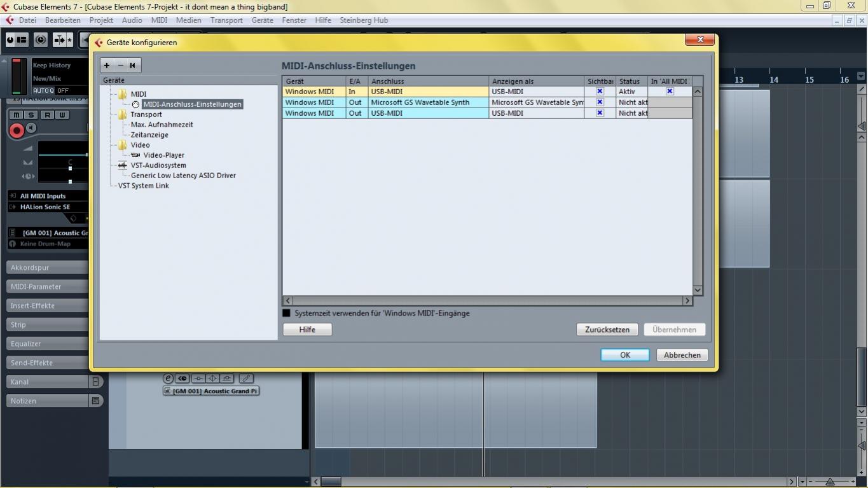
Task: Expand the MIDI-Parameter inspector section
Action: [x=48, y=286]
